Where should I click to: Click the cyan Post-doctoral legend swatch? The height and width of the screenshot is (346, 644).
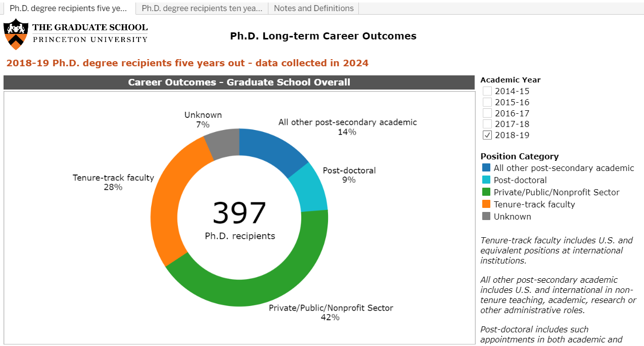[486, 180]
